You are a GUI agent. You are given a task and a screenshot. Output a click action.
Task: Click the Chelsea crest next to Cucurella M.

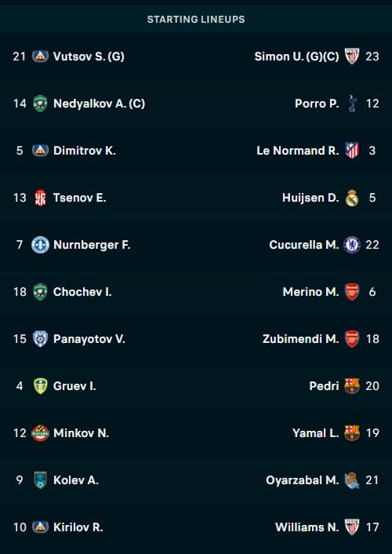coord(352,245)
